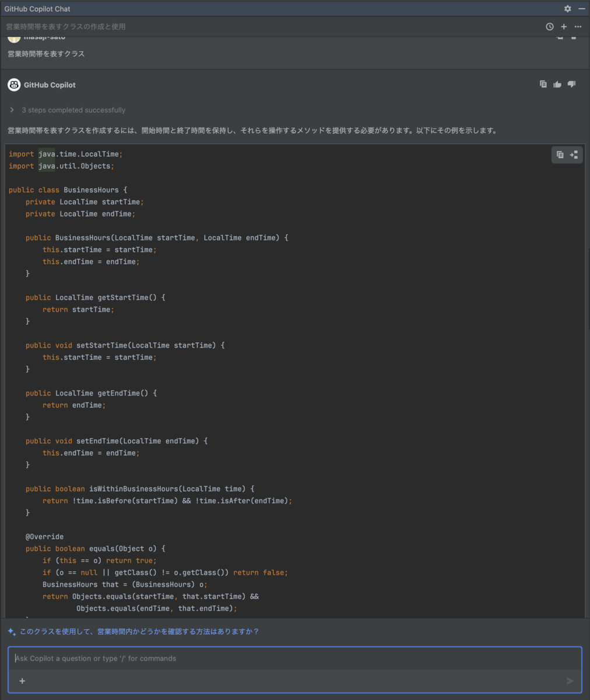Click '3 steps completed successfully' text

click(73, 110)
